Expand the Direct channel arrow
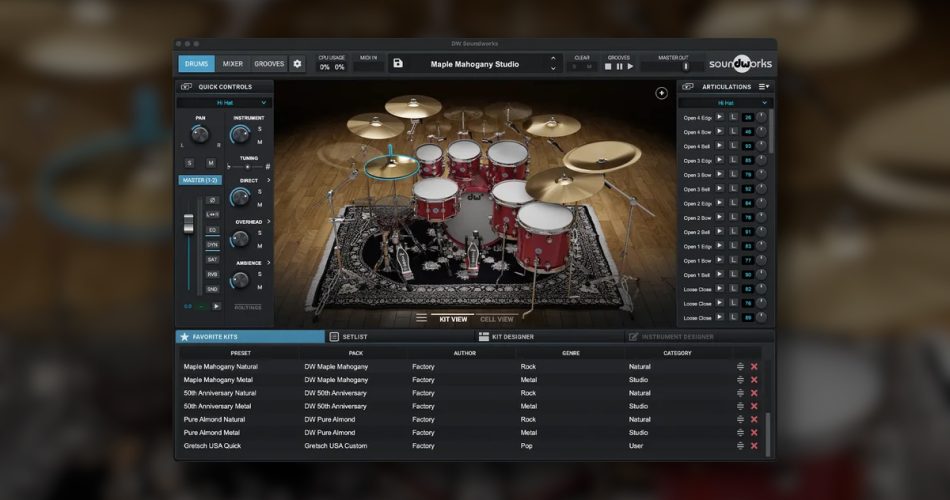 [268, 180]
